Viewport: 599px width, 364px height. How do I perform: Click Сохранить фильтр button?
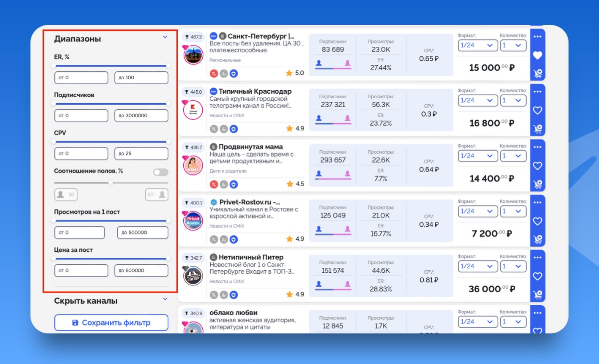(111, 323)
